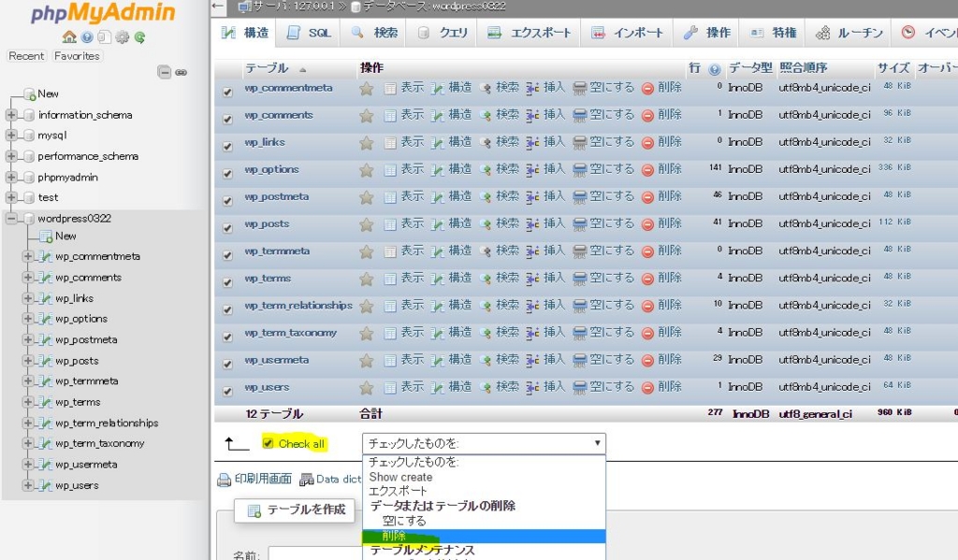Favorite the wp_users table star
Screen dimensions: 958x560
[x=366, y=388]
